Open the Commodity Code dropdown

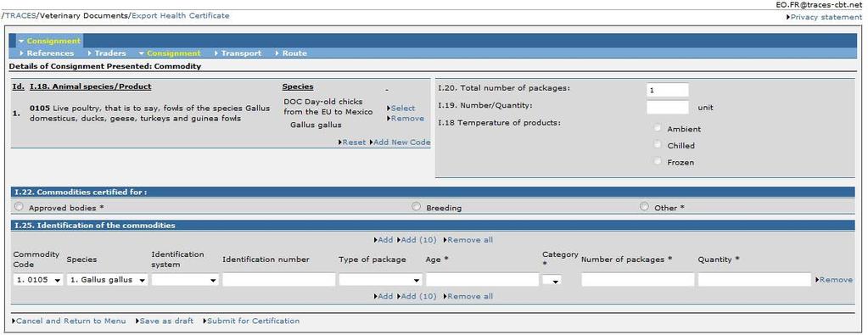37,280
